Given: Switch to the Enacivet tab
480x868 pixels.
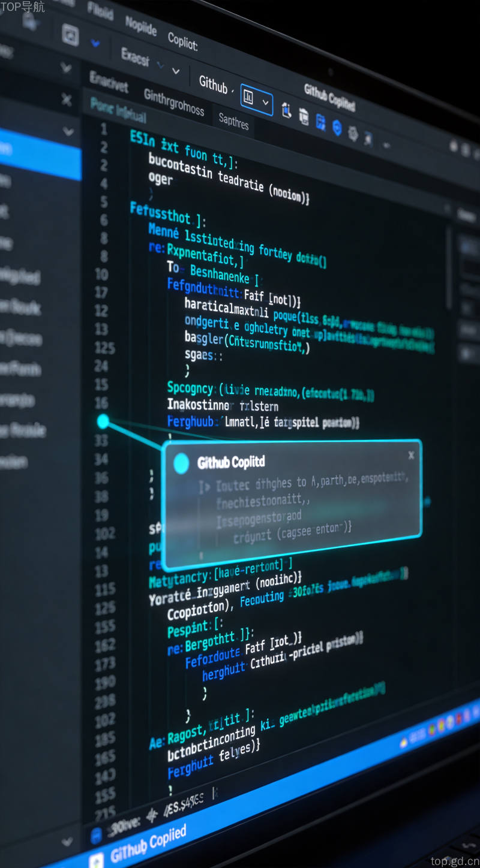Looking at the screenshot, I should pos(109,82).
